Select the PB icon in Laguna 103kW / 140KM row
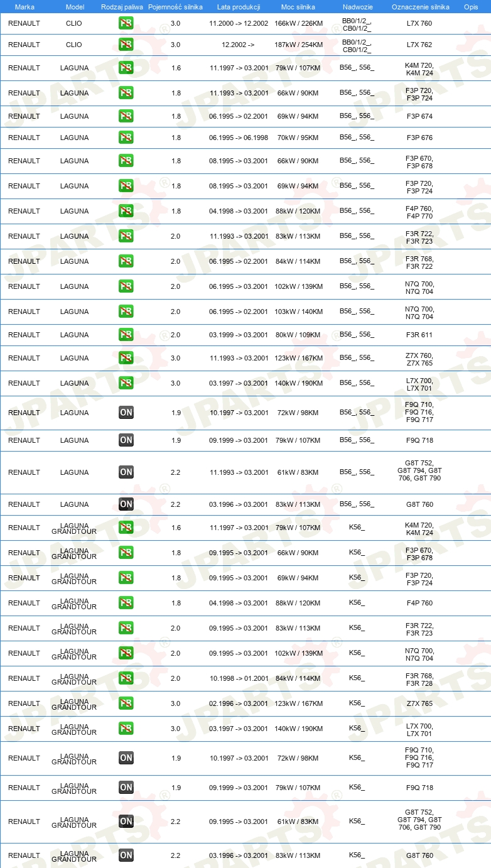 coord(126,312)
